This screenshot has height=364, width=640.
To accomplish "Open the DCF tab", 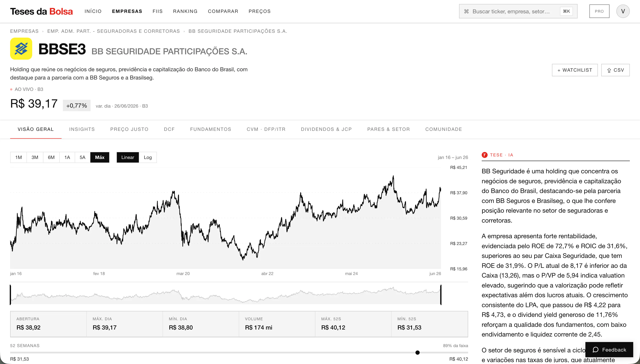I will (x=169, y=129).
